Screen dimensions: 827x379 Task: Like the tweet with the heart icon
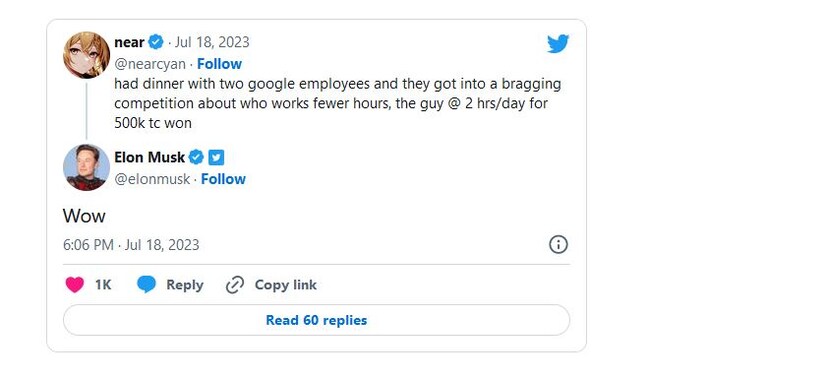tap(75, 285)
